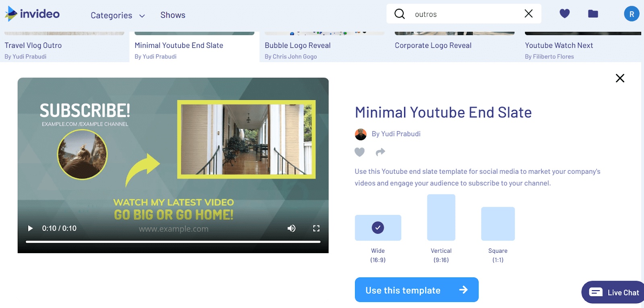Image resolution: width=644 pixels, height=308 pixels.
Task: Open the Shows menu item
Action: point(173,15)
